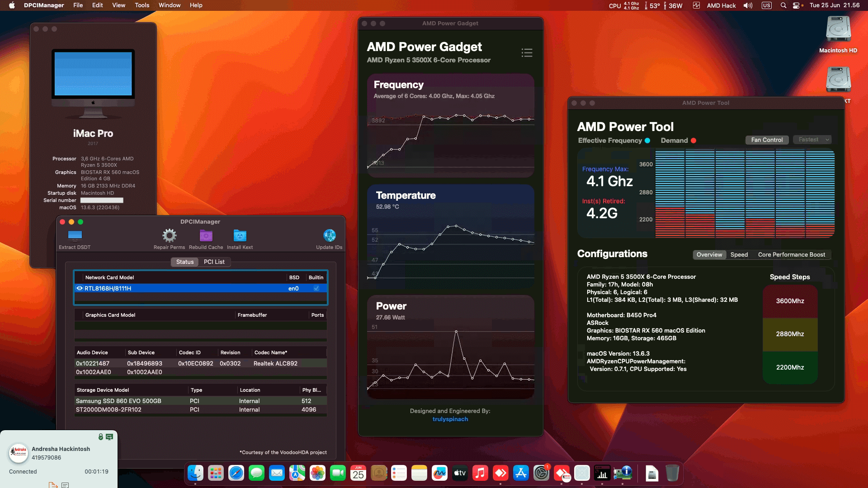The width and height of the screenshot is (868, 488).
Task: Select the Repair Perms gear icon
Action: pyautogui.click(x=169, y=235)
